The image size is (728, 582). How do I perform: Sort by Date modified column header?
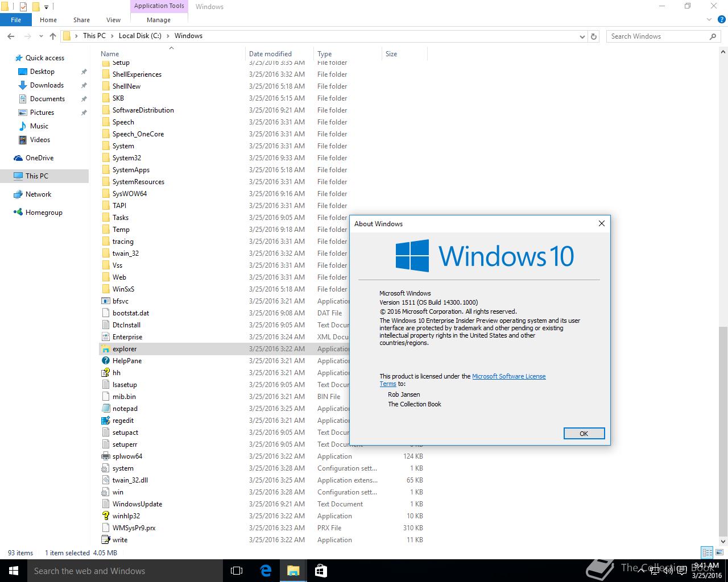(280, 54)
